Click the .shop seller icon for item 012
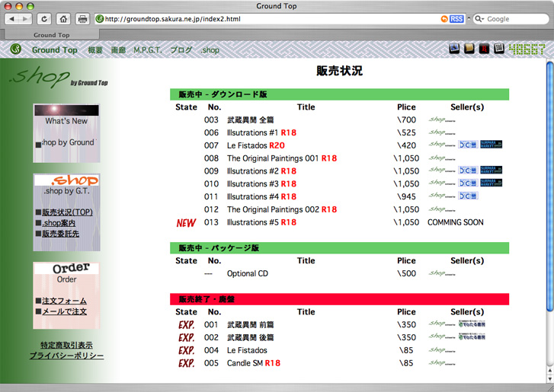This screenshot has height=392, width=554. (x=442, y=209)
